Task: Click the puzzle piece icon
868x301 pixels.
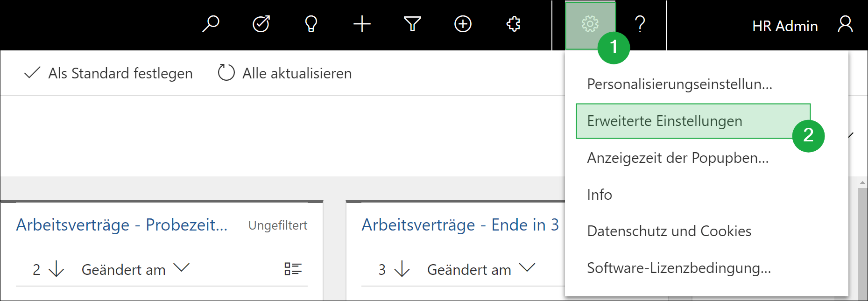Action: pos(513,24)
